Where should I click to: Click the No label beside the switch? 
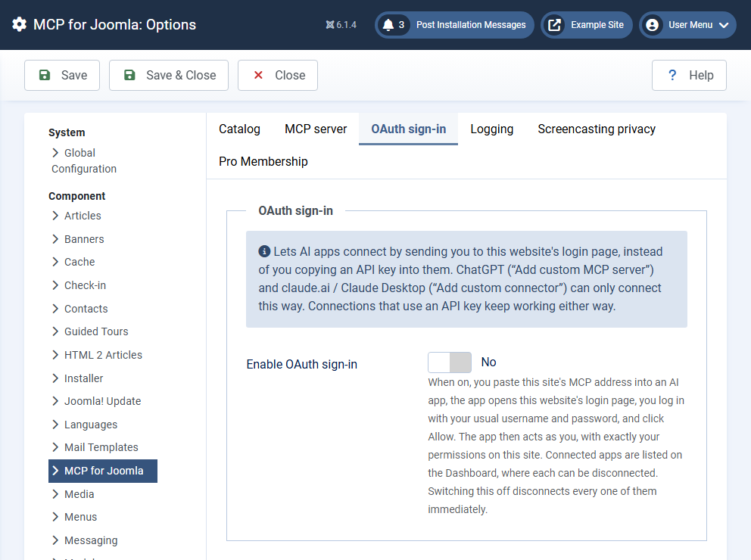coord(488,362)
